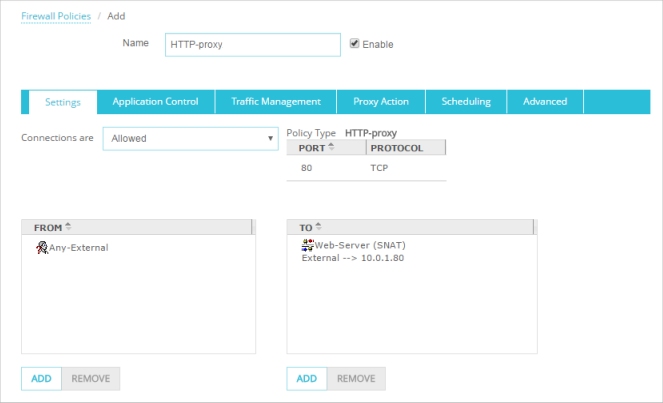Click the Any-External alias icon
The height and width of the screenshot is (403, 663).
tap(42, 247)
